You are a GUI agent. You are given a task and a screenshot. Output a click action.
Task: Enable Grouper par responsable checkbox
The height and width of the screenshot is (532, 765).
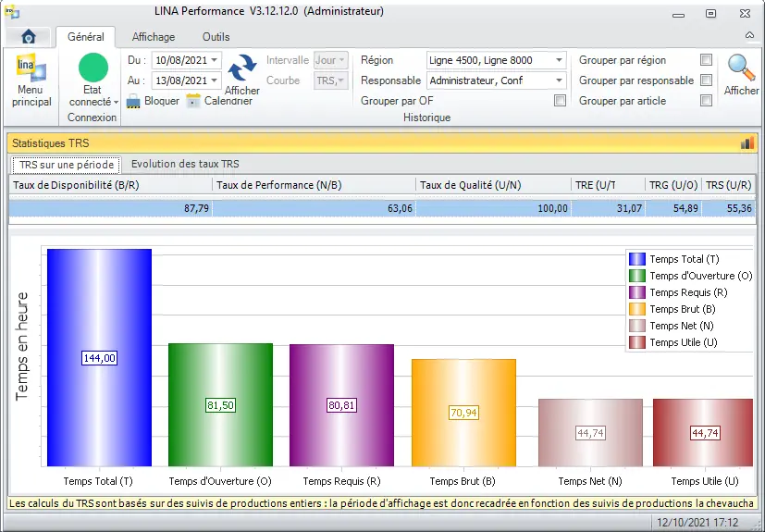pos(706,80)
